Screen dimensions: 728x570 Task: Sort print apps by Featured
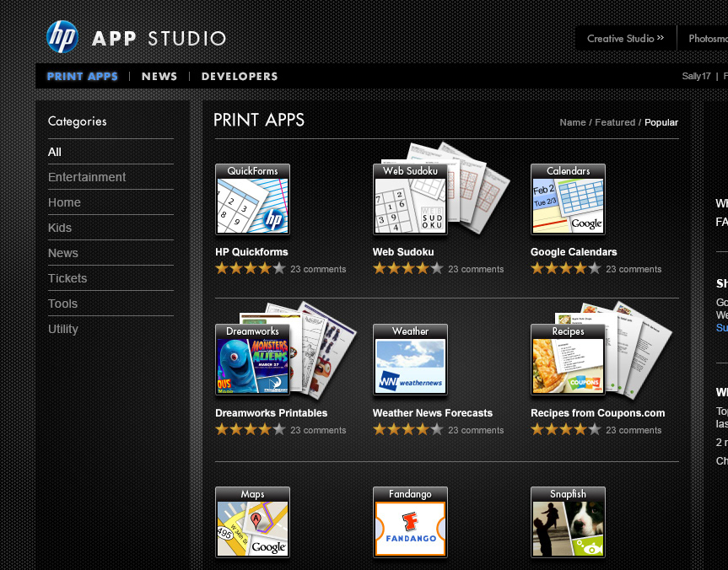(x=615, y=122)
